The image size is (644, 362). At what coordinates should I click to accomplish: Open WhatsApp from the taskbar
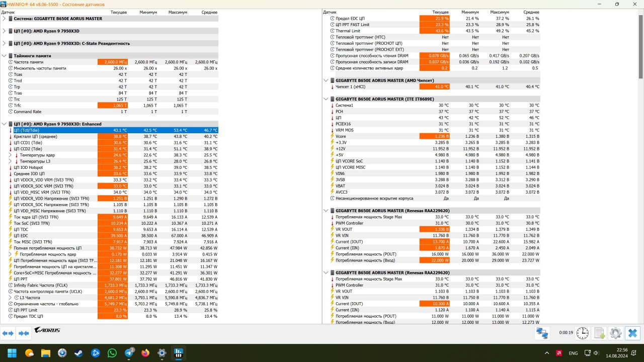(x=112, y=353)
